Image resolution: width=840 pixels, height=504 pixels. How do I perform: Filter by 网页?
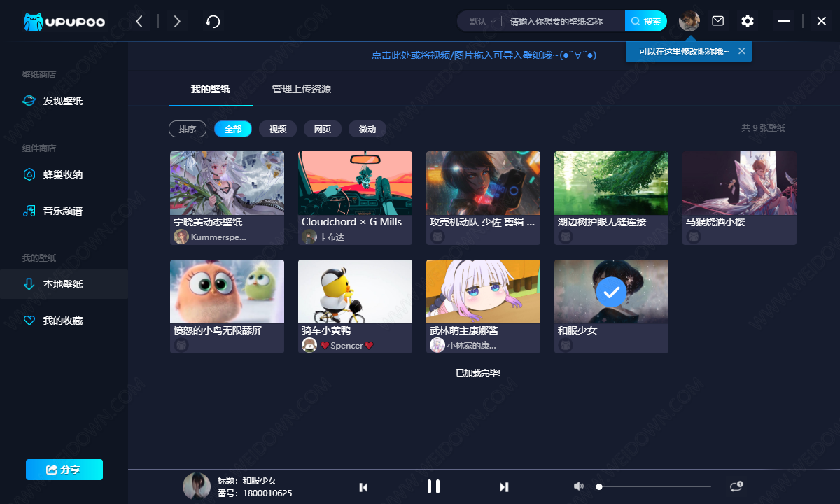click(x=323, y=129)
